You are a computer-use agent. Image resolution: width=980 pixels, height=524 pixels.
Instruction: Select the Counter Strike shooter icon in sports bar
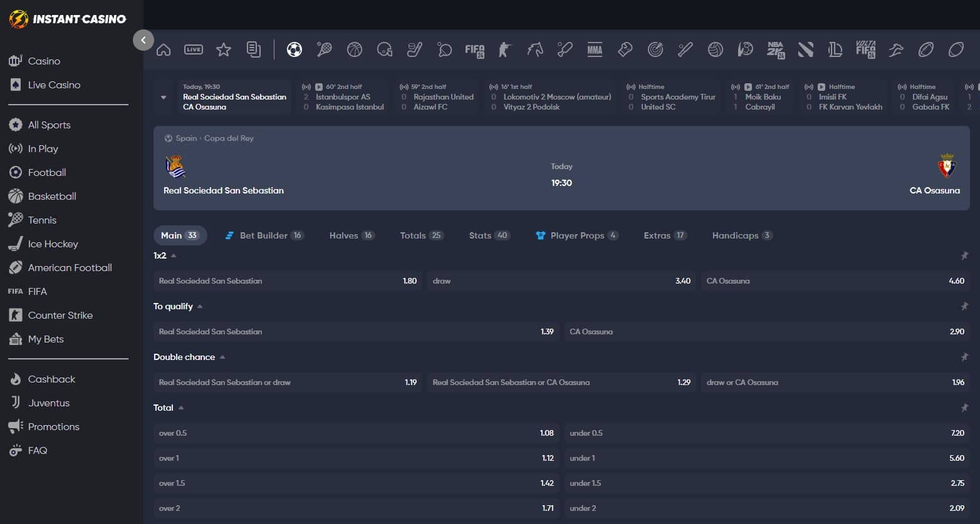(505, 49)
